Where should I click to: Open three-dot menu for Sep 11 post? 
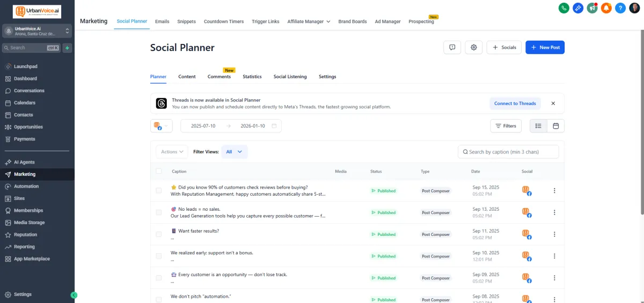[554, 234]
